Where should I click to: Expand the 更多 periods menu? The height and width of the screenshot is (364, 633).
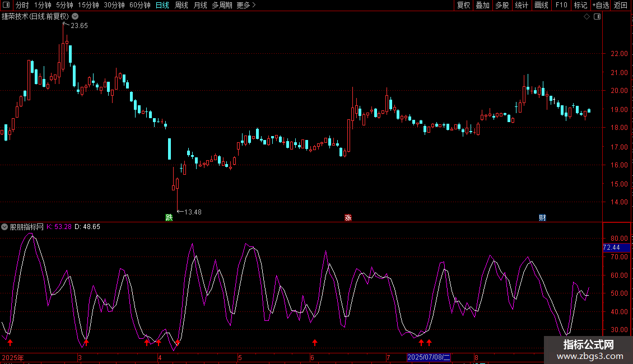[x=246, y=5]
